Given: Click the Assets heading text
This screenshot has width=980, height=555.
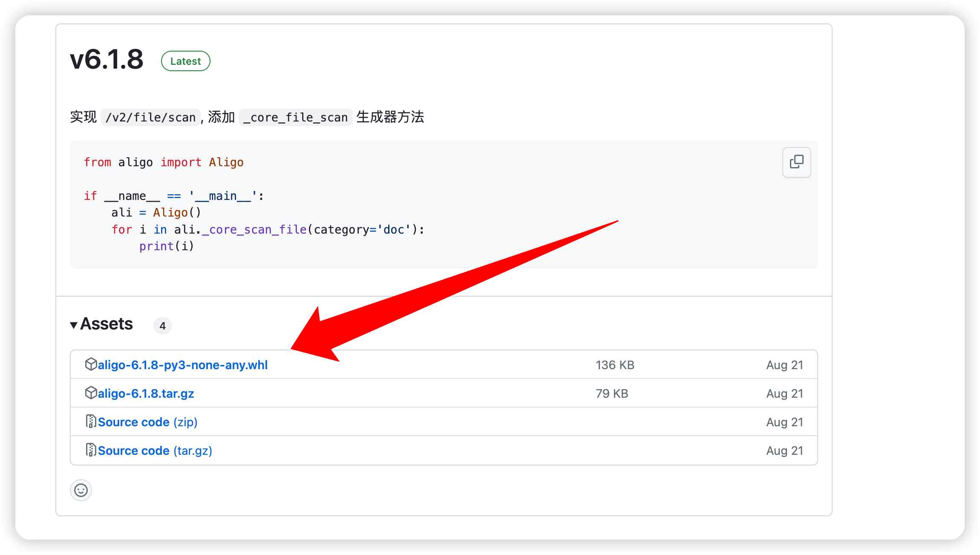Looking at the screenshot, I should point(107,324).
